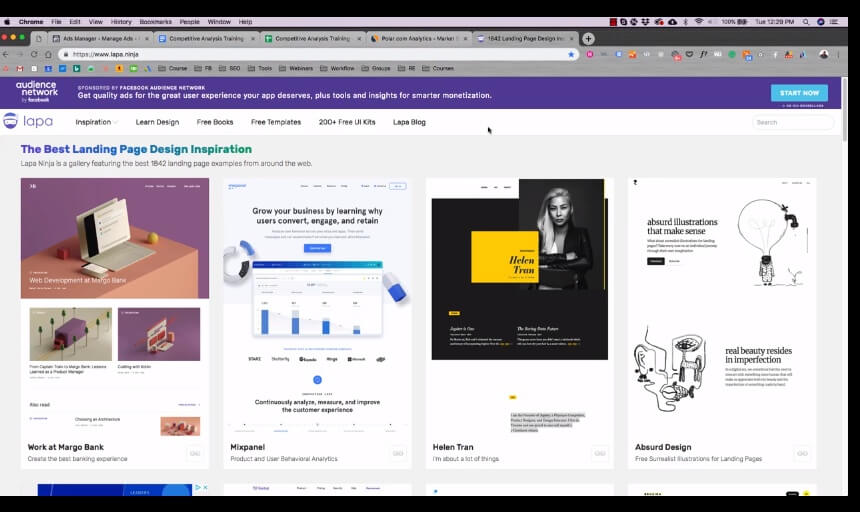Open the Gmail bookmark icon
The height and width of the screenshot is (512, 860).
[x=20, y=69]
